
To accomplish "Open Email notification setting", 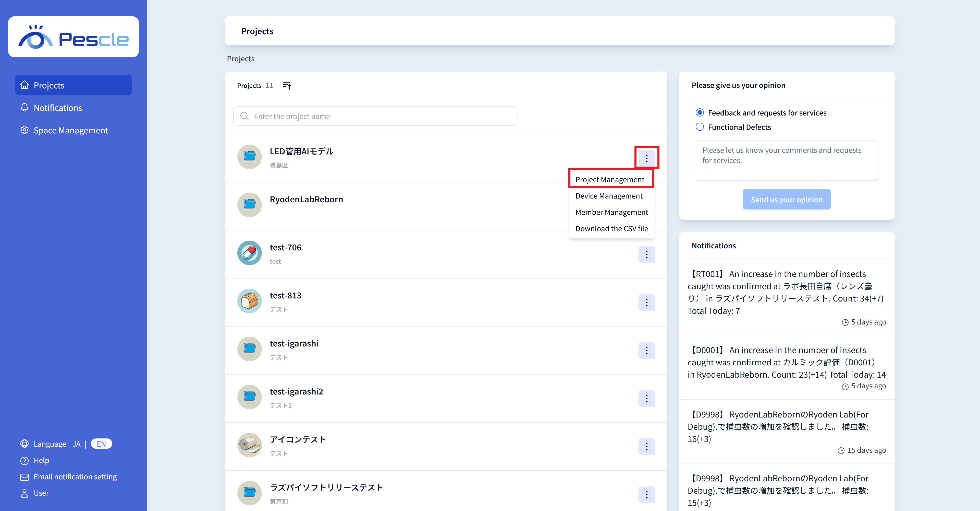I will coord(75,477).
